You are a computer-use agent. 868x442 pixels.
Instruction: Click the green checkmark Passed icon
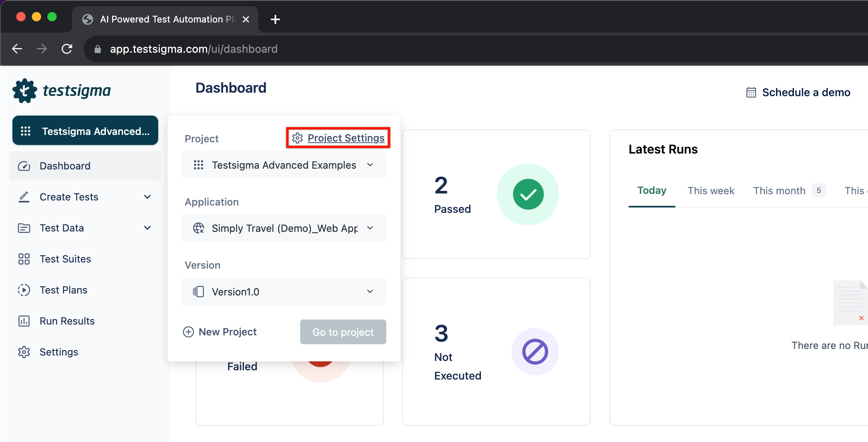528,194
